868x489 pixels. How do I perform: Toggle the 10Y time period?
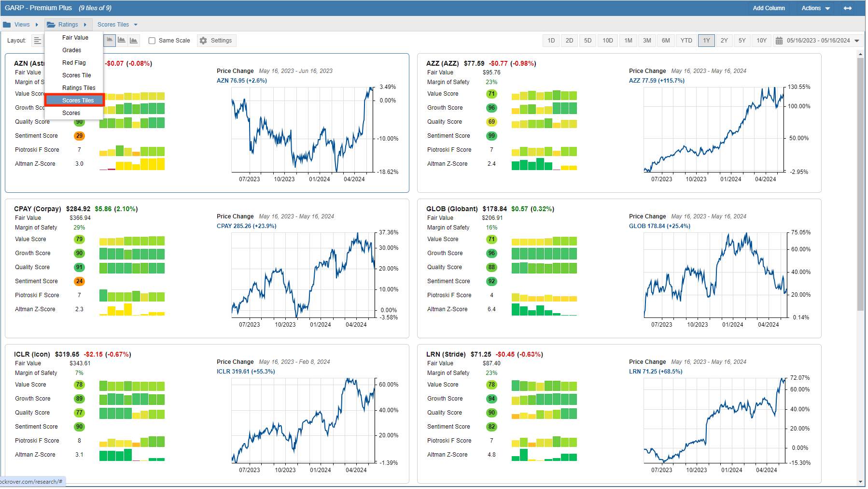point(761,41)
